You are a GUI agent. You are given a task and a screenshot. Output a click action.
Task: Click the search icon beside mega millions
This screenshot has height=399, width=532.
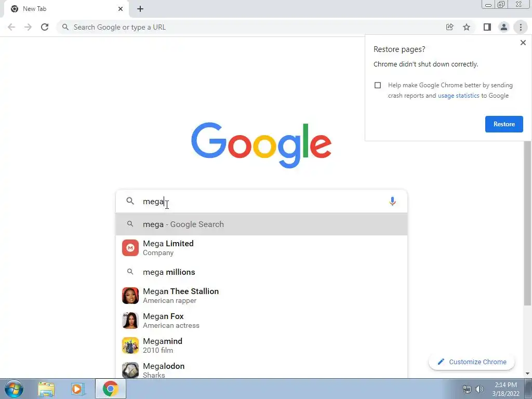(130, 272)
